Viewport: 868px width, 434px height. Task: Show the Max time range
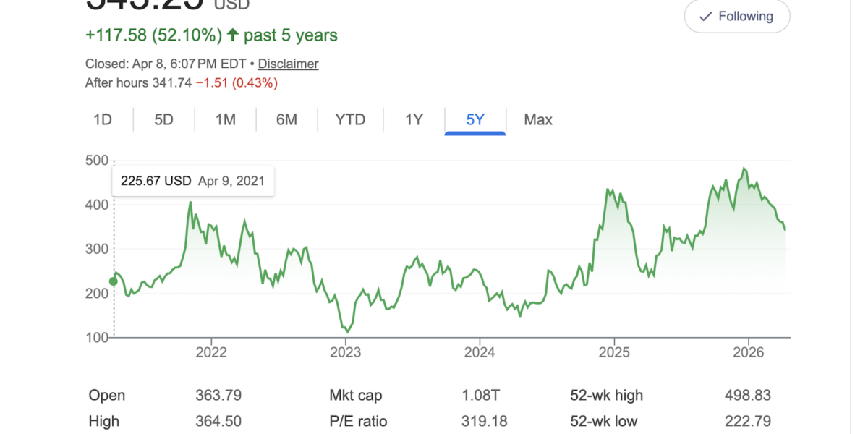538,119
